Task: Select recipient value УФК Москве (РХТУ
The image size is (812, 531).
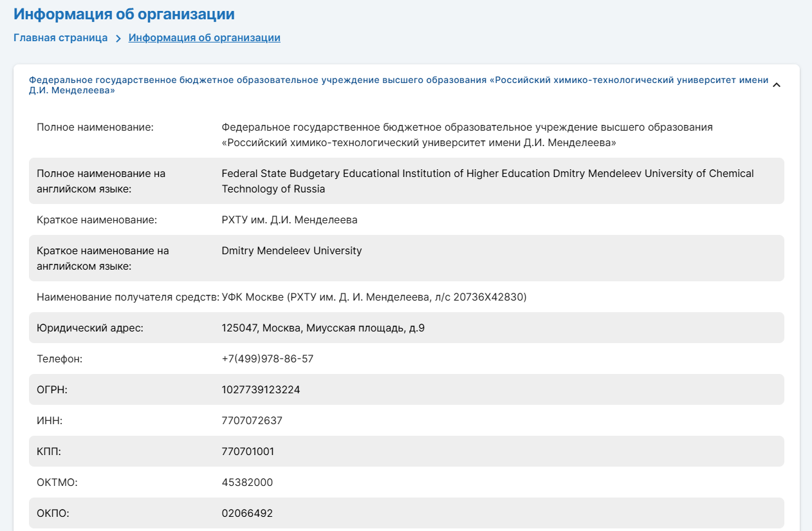Action: [x=374, y=297]
